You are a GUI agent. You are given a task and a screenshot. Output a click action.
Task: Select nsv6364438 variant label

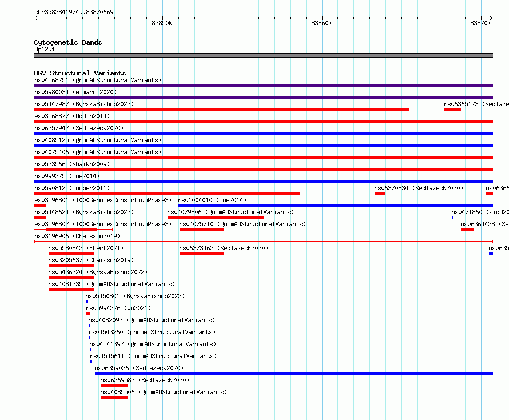pos(484,224)
